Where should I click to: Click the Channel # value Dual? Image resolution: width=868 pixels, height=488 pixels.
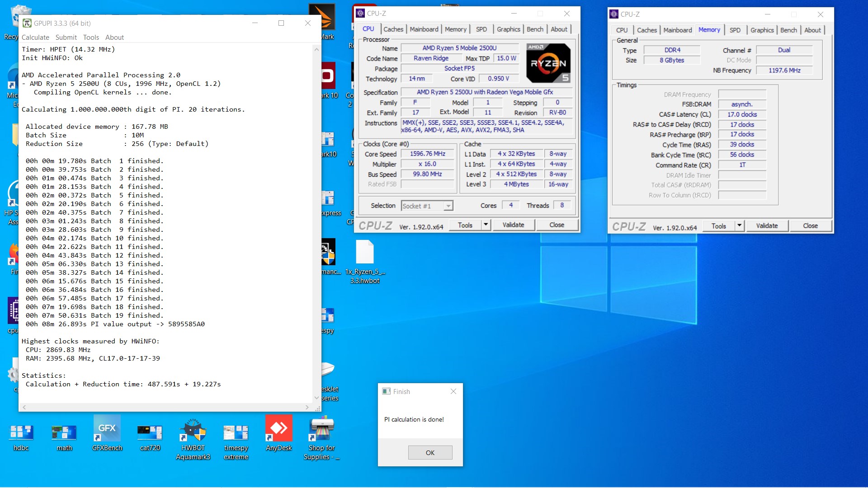[784, 50]
